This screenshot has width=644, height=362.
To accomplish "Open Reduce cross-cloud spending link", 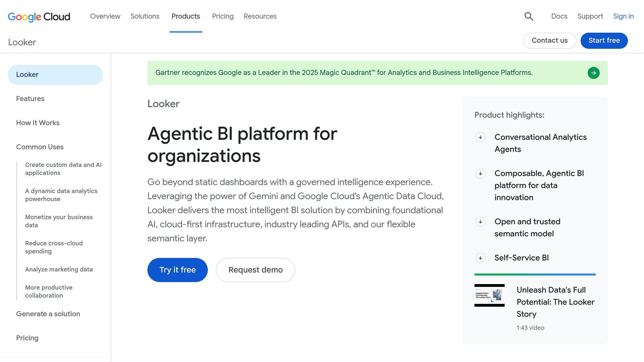I will pyautogui.click(x=54, y=247).
